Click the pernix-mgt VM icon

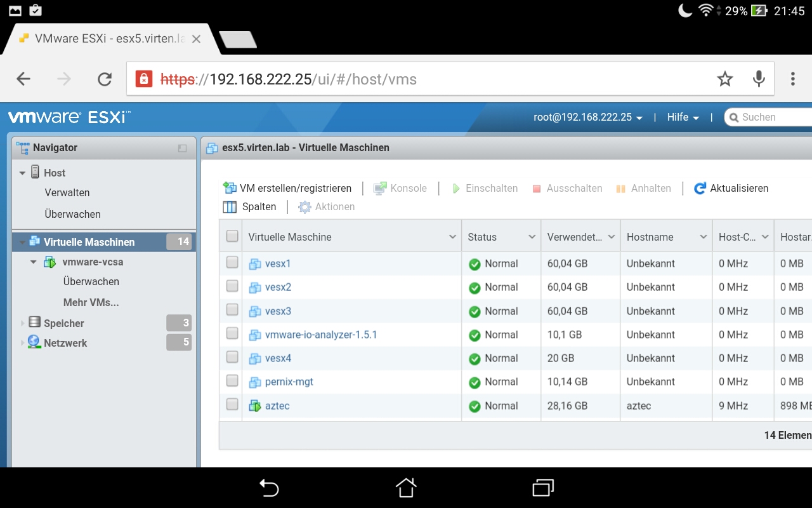255,382
